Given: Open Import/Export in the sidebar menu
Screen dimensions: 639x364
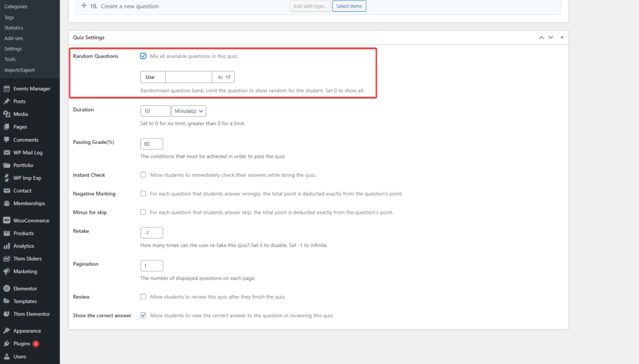Looking at the screenshot, I should (19, 70).
